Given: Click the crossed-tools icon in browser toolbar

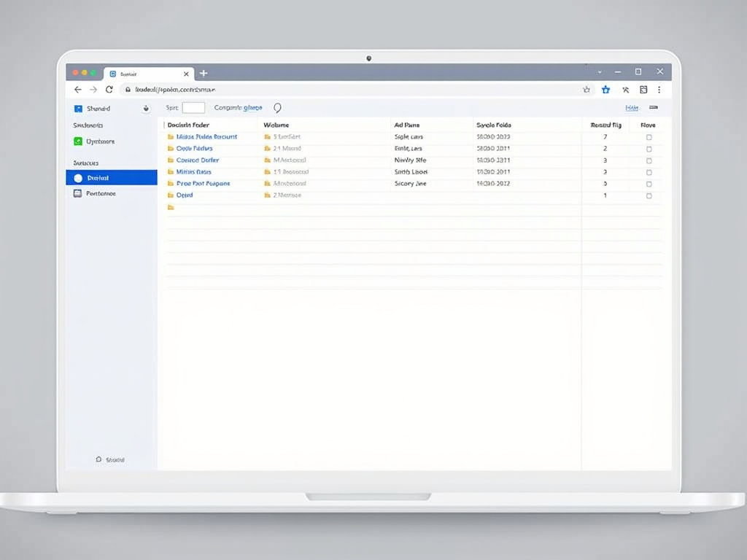Looking at the screenshot, I should 625,90.
